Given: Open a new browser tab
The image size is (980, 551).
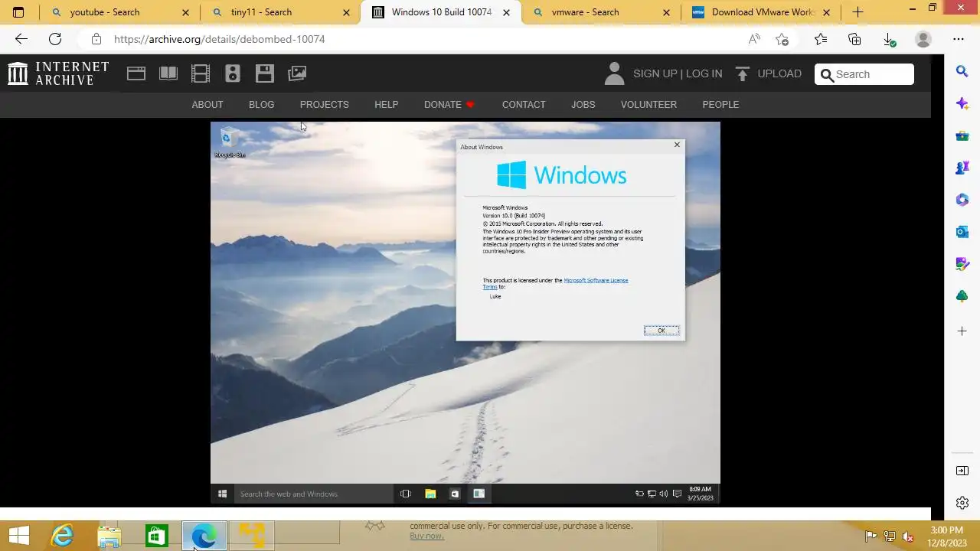Looking at the screenshot, I should pos(857,12).
